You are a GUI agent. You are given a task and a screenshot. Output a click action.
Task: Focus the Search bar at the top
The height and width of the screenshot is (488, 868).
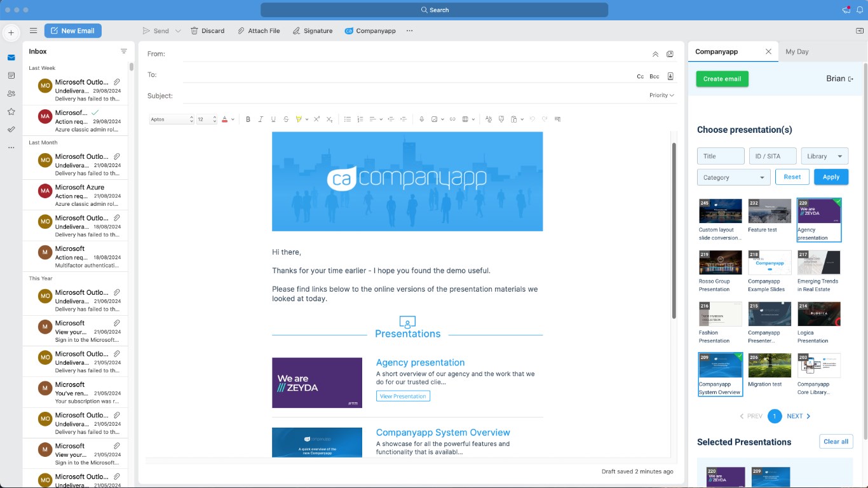[434, 10]
